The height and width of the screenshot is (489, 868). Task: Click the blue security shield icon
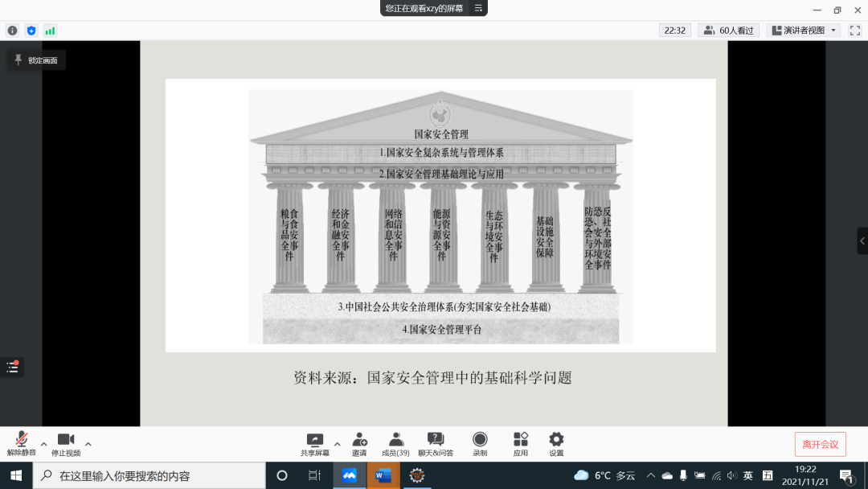[x=31, y=31]
